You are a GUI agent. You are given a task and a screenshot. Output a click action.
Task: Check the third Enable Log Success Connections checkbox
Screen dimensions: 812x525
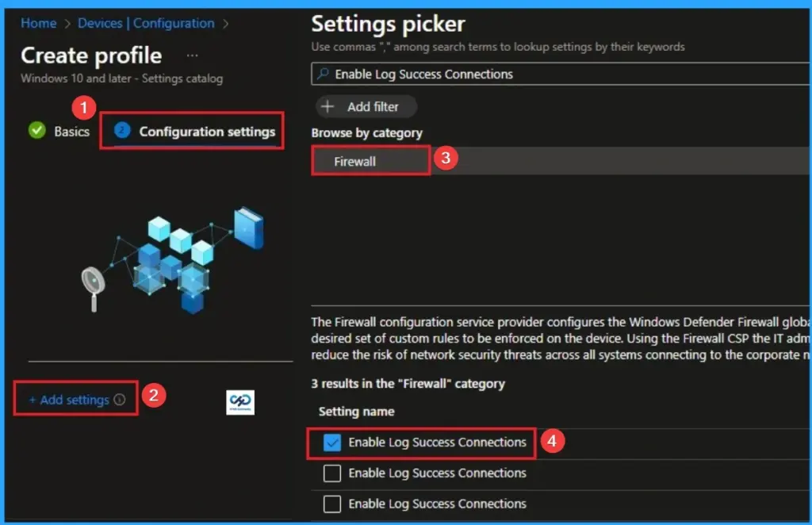[331, 504]
